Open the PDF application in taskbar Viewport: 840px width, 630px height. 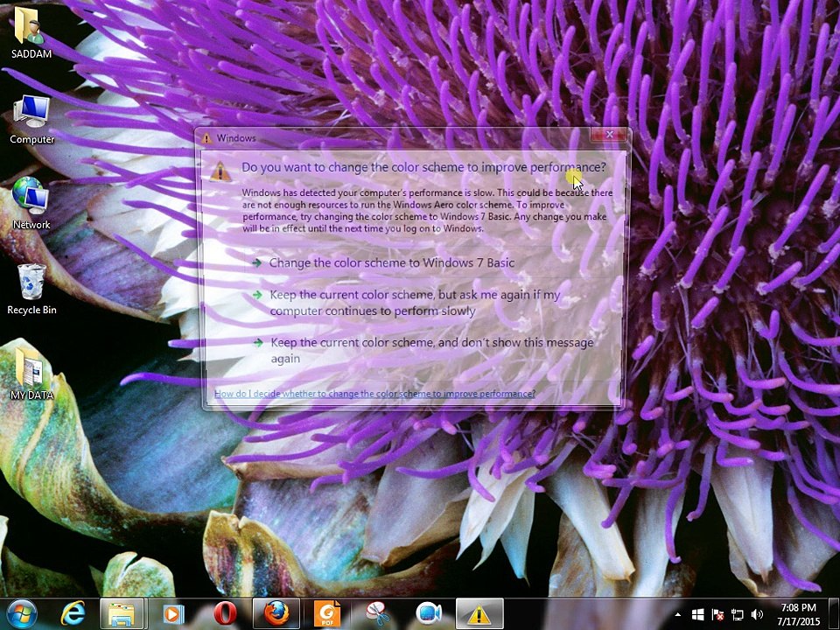point(326,614)
